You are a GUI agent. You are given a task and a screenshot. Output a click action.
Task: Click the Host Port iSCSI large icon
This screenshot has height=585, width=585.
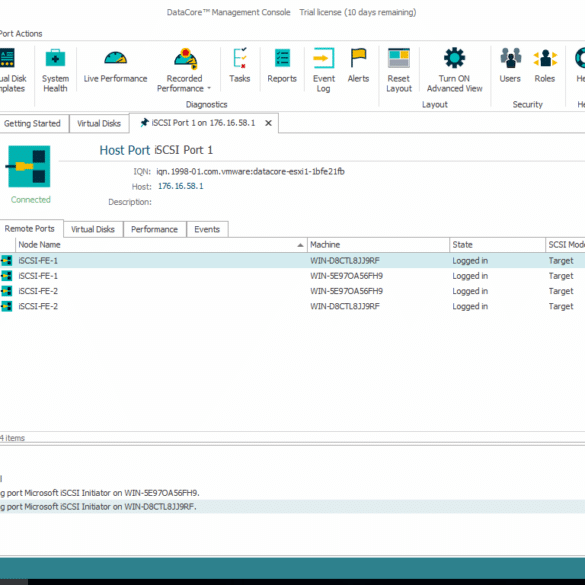tap(29, 166)
